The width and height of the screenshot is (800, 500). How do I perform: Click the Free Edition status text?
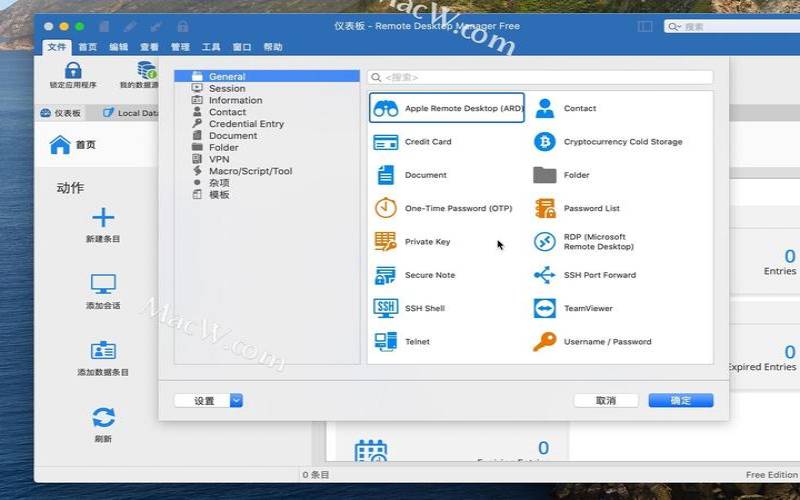771,475
